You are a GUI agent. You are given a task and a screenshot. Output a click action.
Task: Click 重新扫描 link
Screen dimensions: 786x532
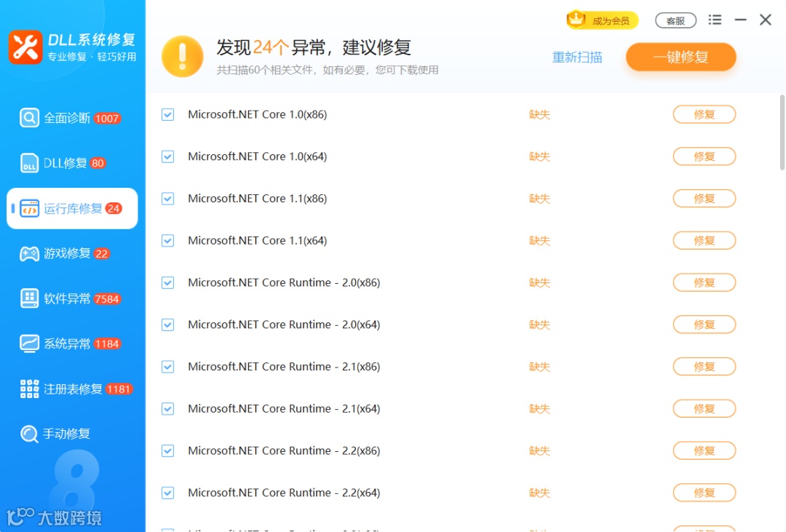(577, 57)
